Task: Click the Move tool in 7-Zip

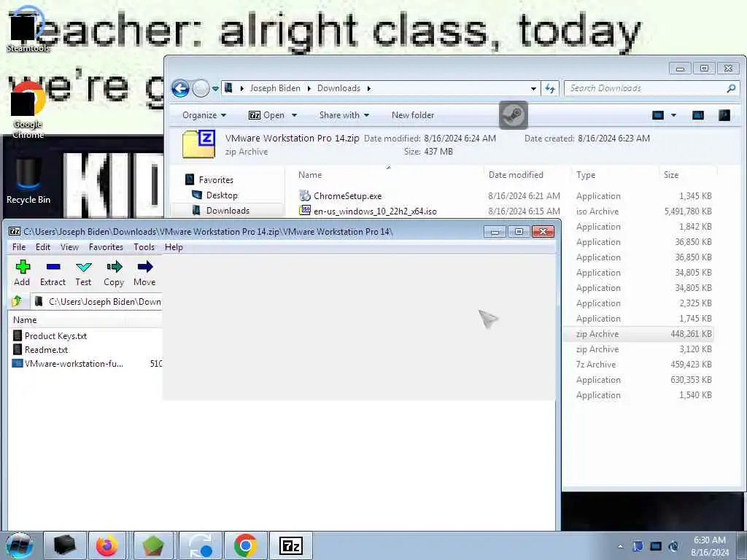Action: point(145,273)
